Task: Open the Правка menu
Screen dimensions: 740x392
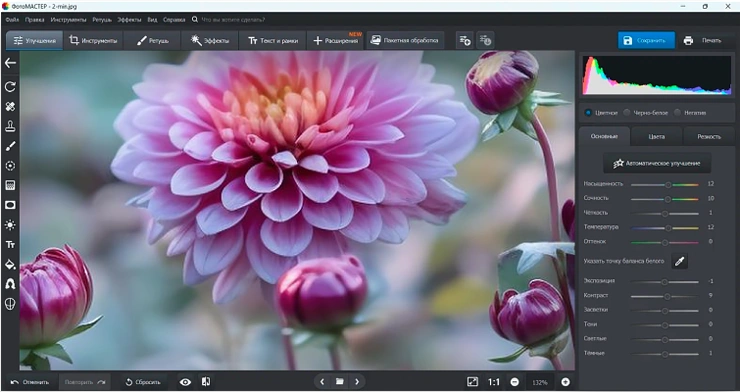Action: tap(34, 20)
